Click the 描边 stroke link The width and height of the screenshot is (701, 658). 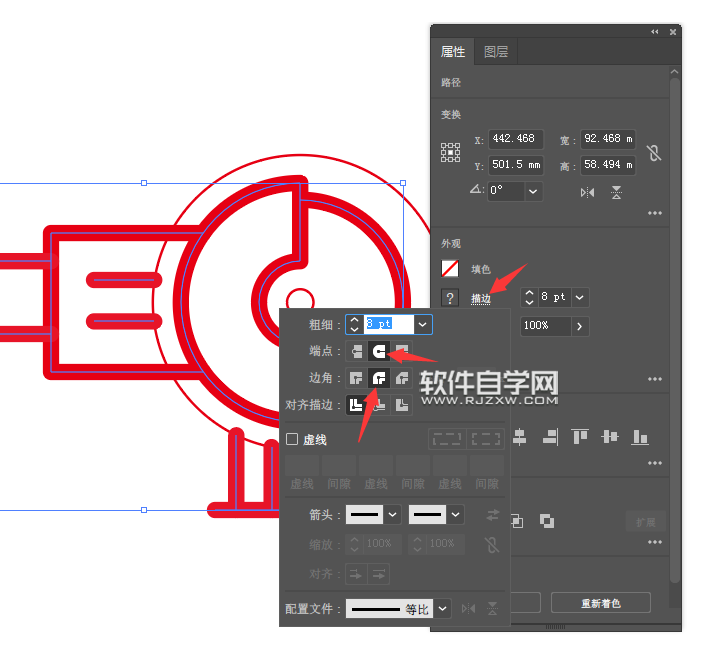481,298
